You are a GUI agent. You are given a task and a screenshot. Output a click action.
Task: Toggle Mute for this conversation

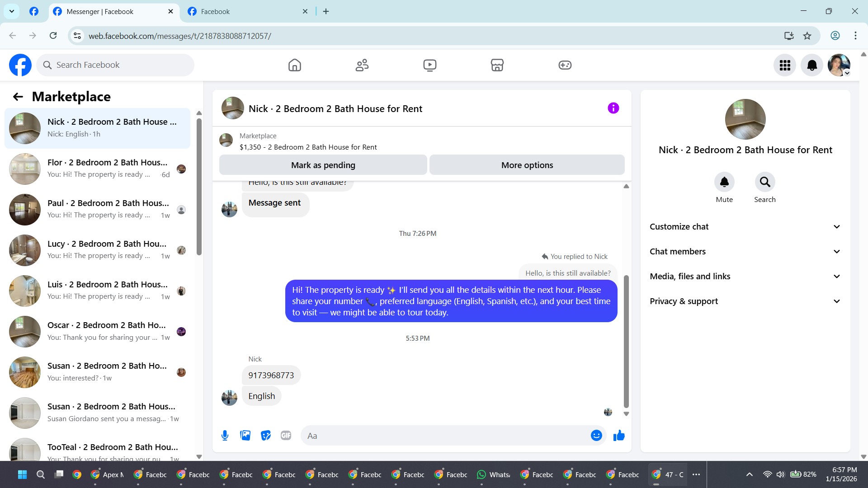(x=724, y=182)
